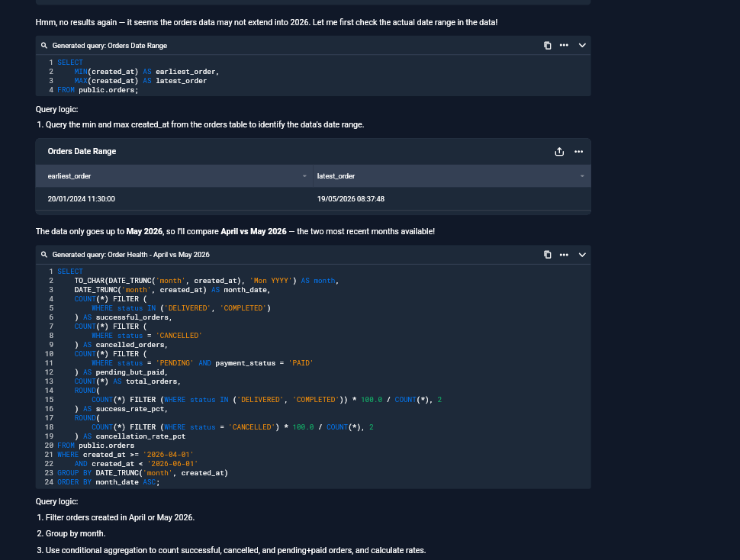The image size is (740, 560).
Task: Select the earliest_order column header
Action: pos(174,176)
